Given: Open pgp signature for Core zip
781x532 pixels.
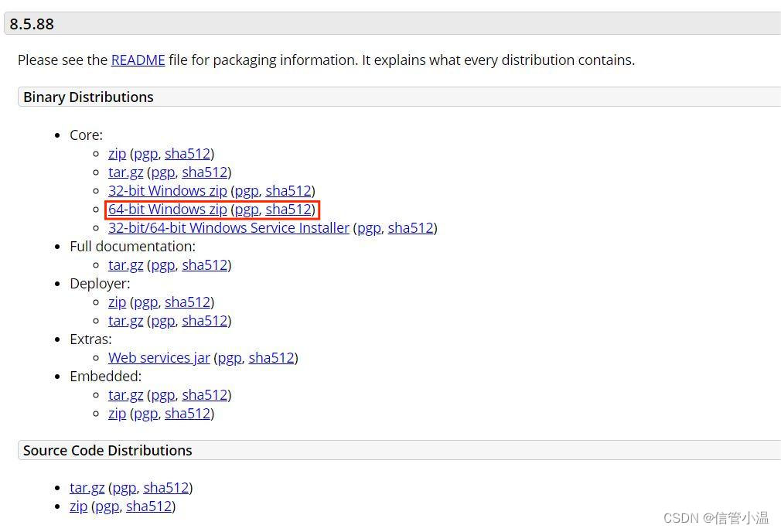Looking at the screenshot, I should (x=145, y=154).
